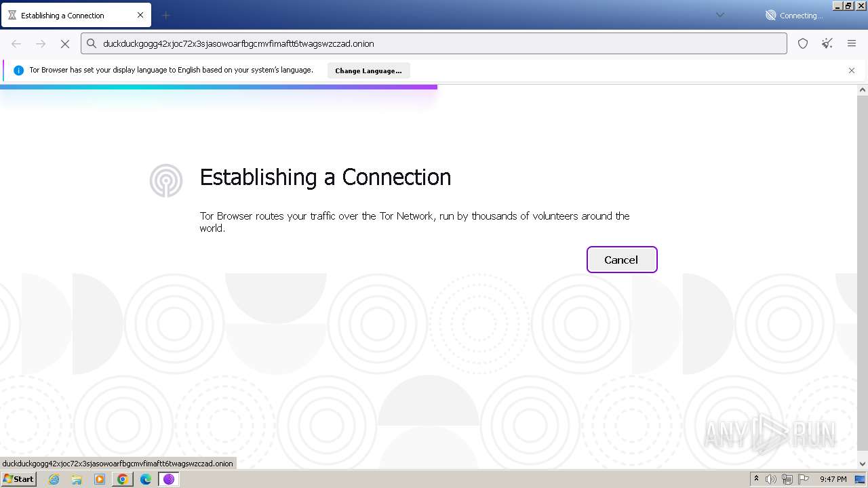Screen dimensions: 868x488
Task: Click the forward navigation arrow
Action: click(x=41, y=43)
